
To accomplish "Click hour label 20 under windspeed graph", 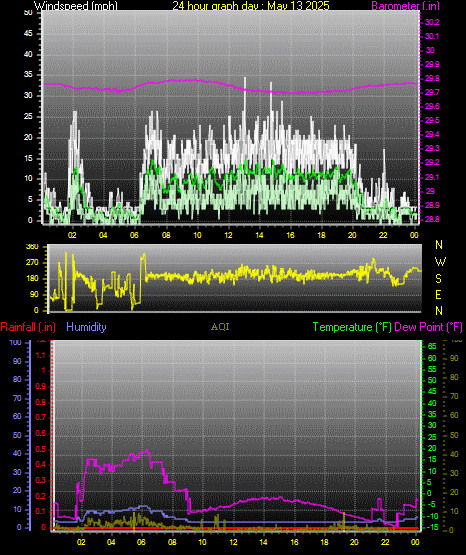I will click(x=352, y=235).
